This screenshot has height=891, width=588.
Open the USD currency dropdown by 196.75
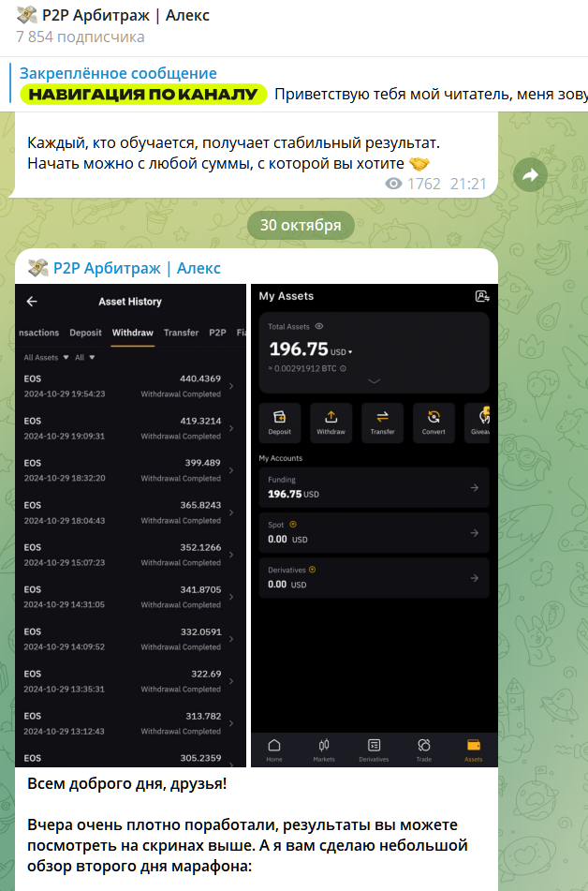[x=342, y=352]
